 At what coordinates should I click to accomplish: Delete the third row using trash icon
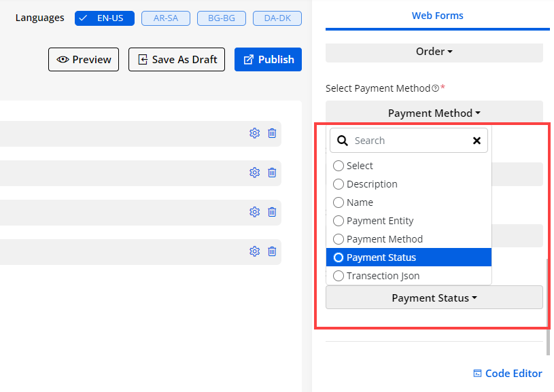(x=272, y=212)
